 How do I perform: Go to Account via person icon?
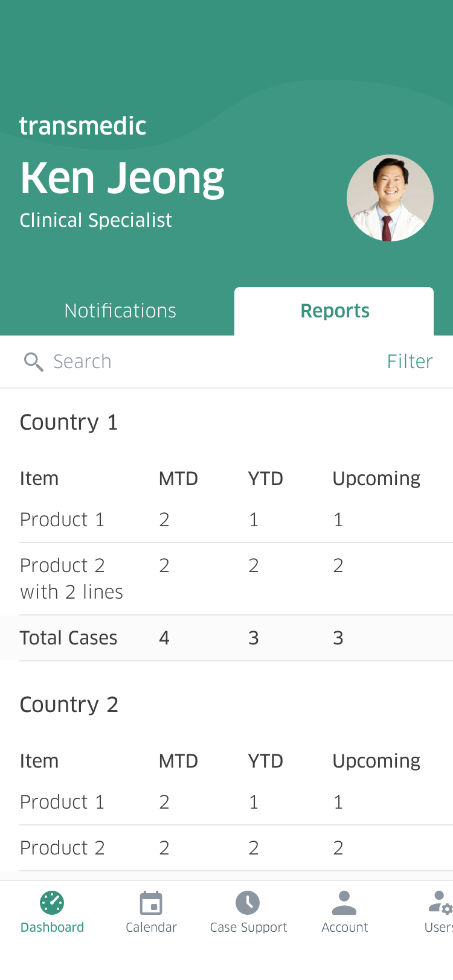click(x=344, y=903)
